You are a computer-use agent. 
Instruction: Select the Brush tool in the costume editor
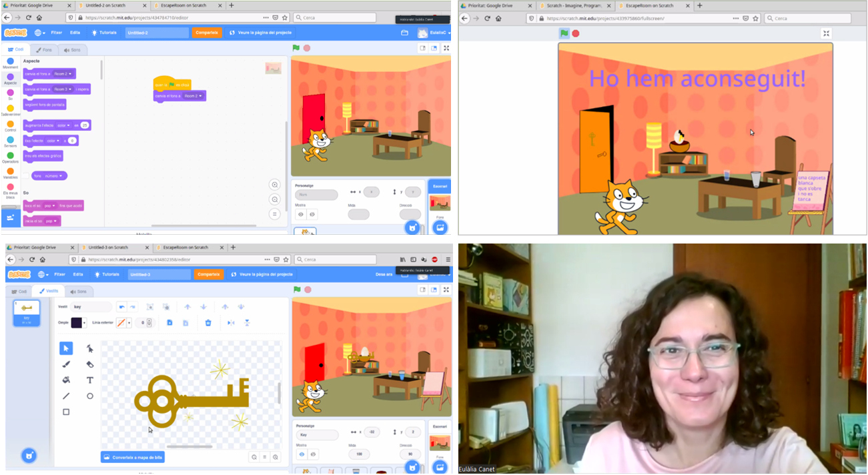coord(66,364)
